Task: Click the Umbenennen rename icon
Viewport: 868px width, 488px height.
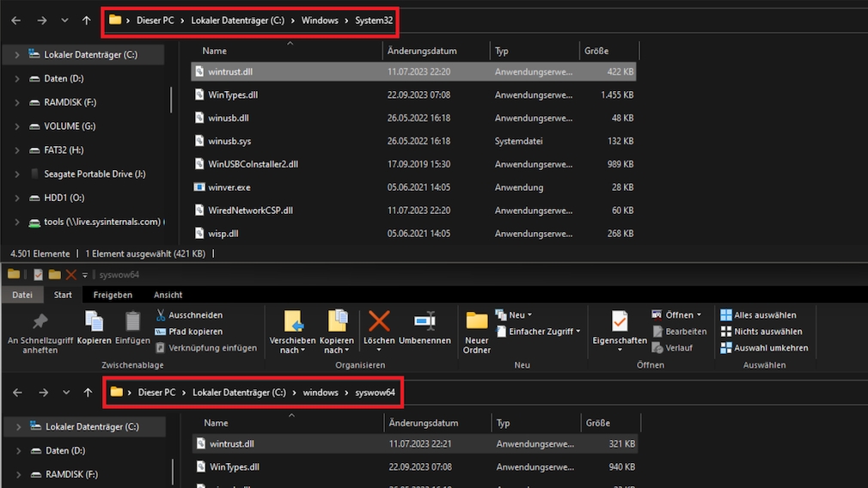Action: coord(425,322)
